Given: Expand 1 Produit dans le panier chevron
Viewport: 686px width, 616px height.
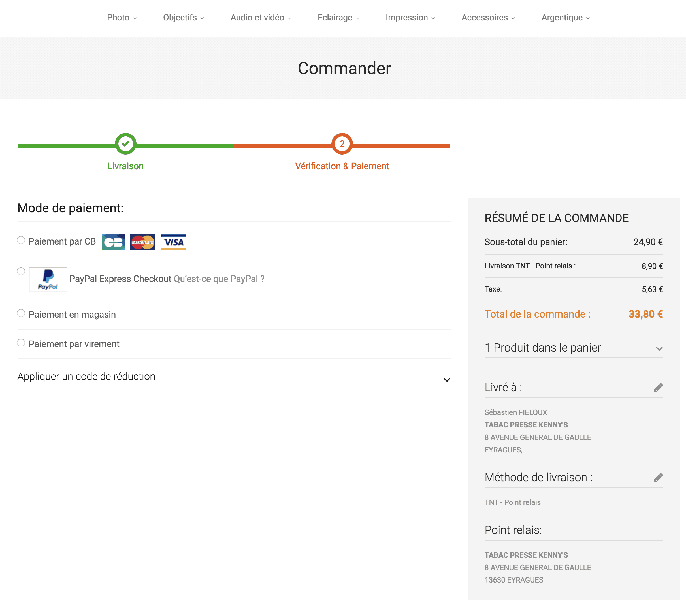Looking at the screenshot, I should tap(659, 348).
